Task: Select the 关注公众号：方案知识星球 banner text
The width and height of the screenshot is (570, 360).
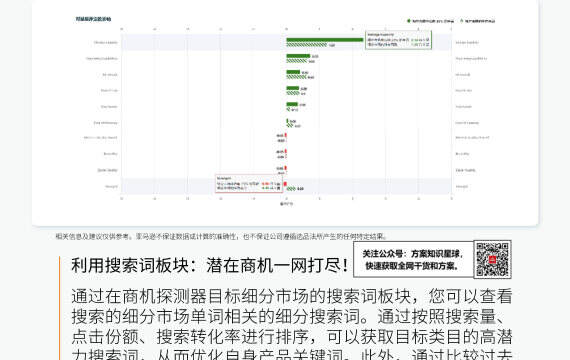Action: pos(413,260)
